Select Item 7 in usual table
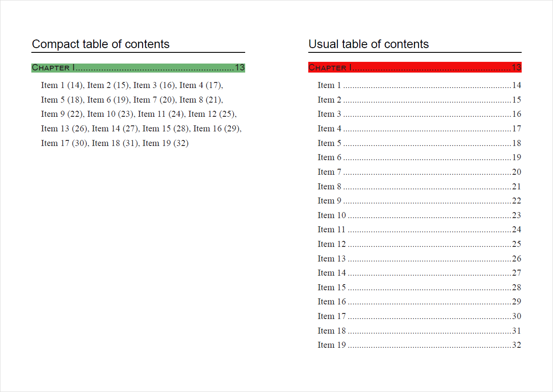Screen dimensions: 553x392 (x=419, y=172)
